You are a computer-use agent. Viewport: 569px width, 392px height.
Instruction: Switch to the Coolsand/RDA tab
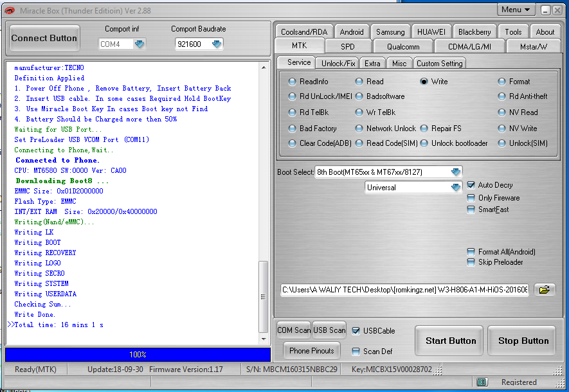(304, 32)
